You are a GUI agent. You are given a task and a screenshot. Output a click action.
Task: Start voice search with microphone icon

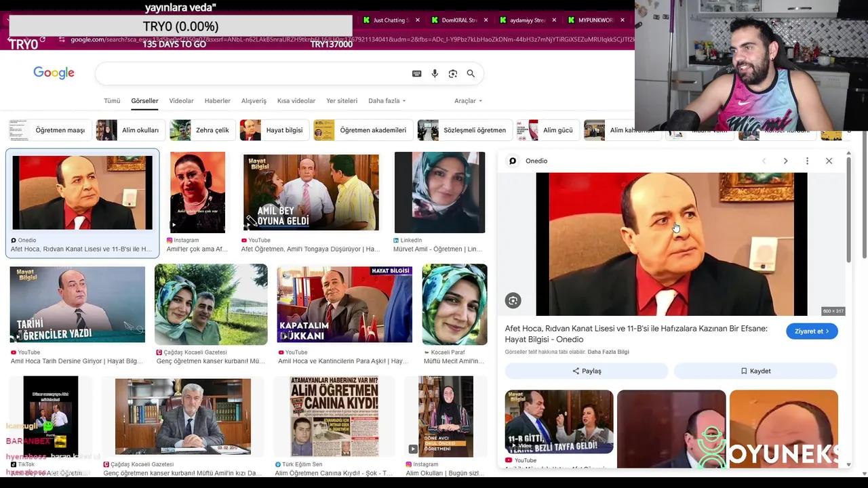[x=435, y=74]
